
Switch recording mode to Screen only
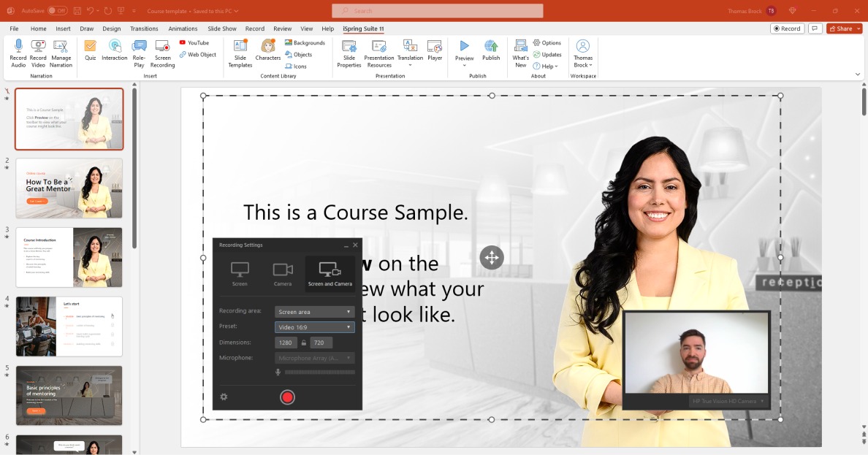tap(240, 274)
